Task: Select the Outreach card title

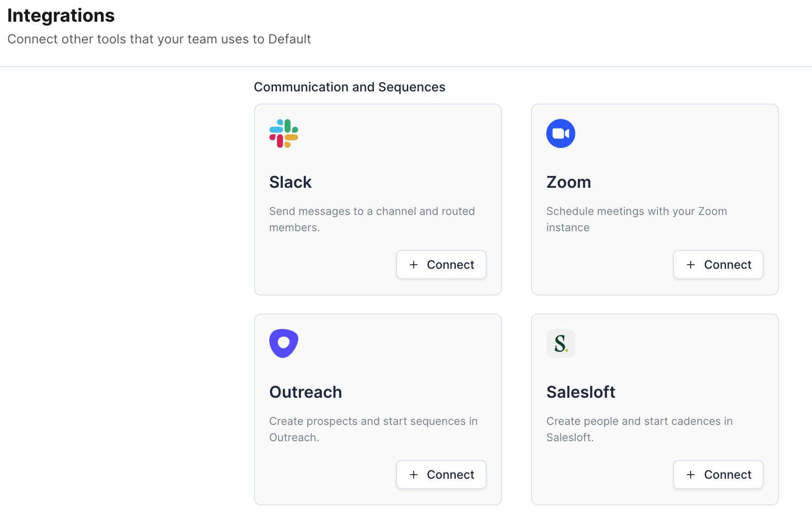Action: 306,392
